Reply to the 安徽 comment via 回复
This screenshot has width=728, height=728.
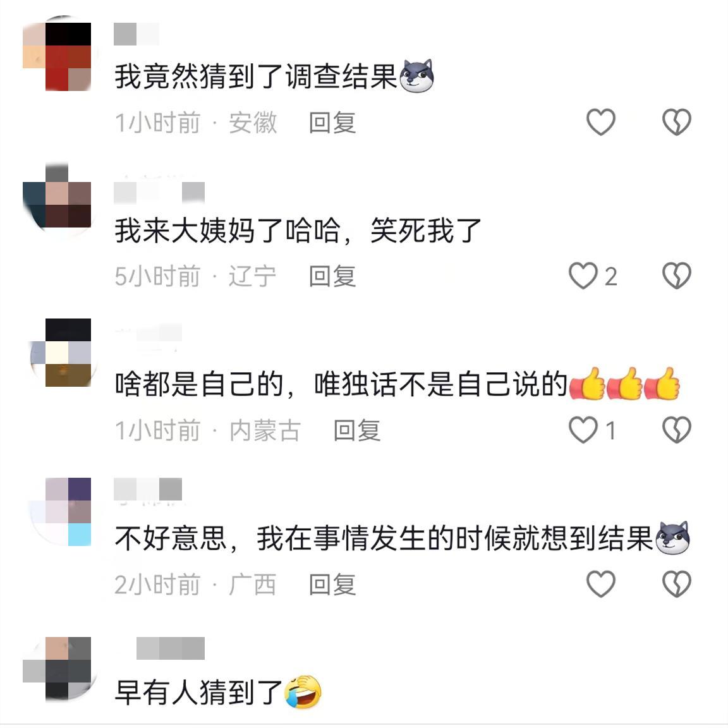pos(332,123)
